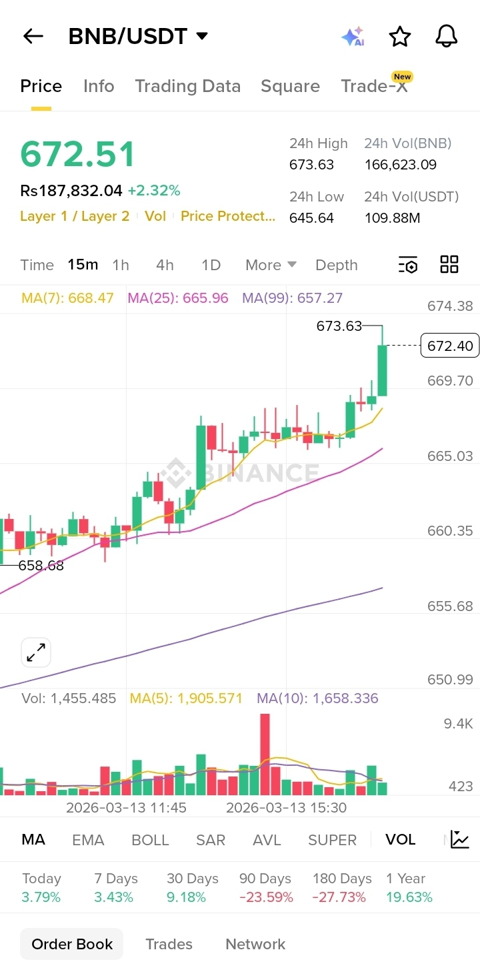The height and width of the screenshot is (980, 480).
Task: Click the 90 Days -23.59% performance
Action: (x=266, y=888)
